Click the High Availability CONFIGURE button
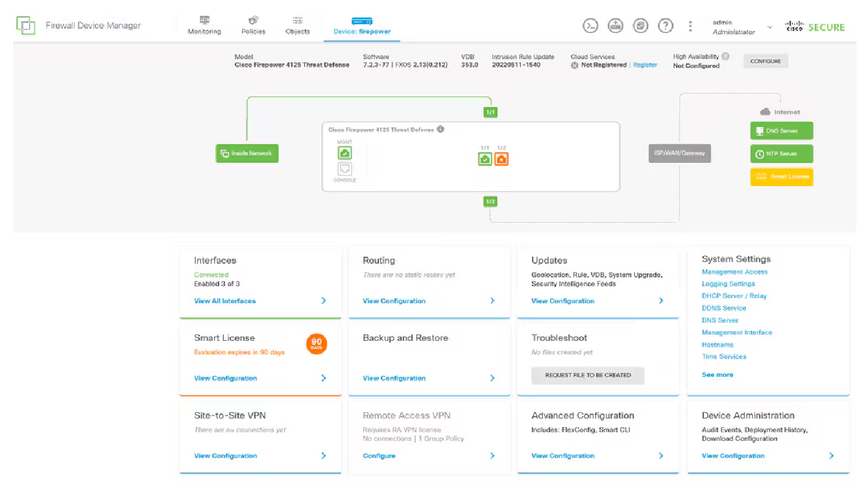The image size is (868, 501). pos(766,62)
